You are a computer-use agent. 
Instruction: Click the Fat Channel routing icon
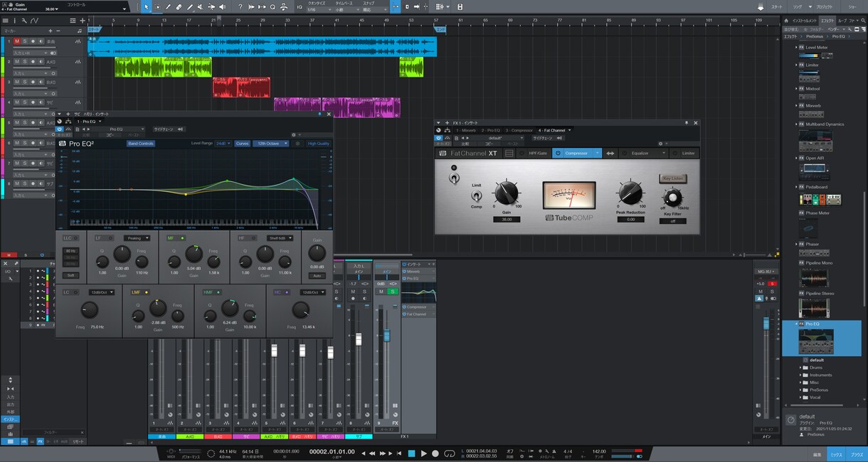[447, 130]
